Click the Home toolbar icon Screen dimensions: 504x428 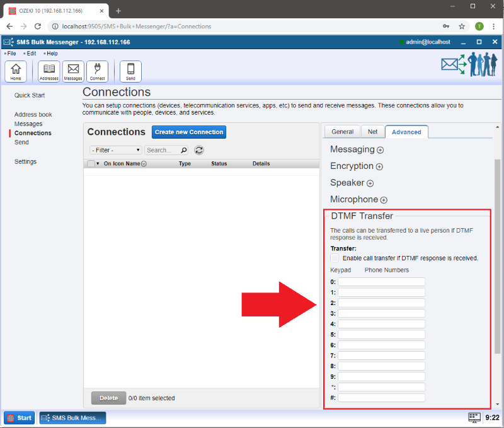click(16, 71)
